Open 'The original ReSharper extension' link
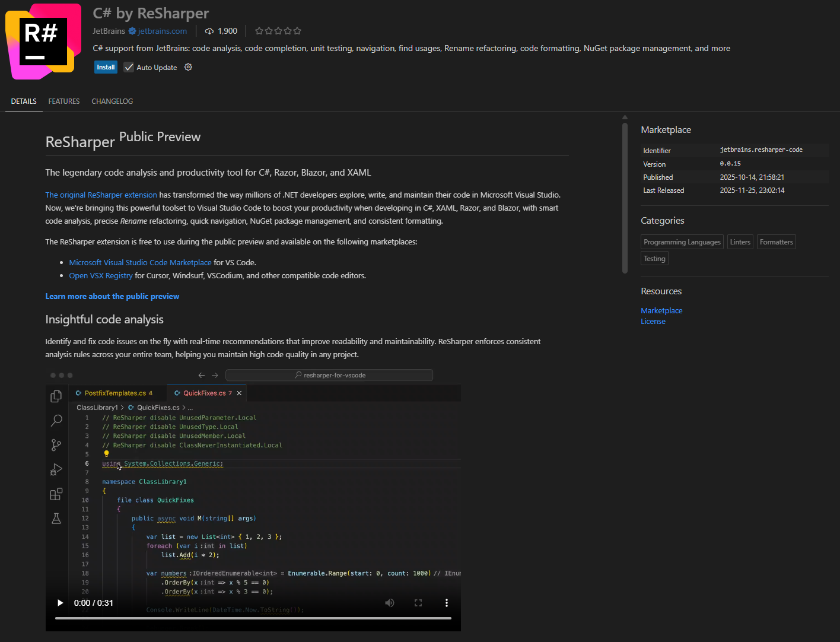The width and height of the screenshot is (840, 642). click(x=101, y=195)
